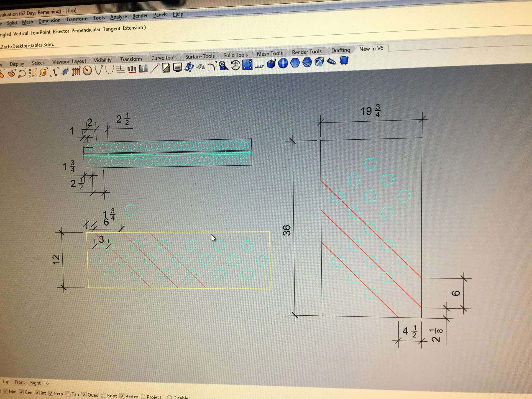The image size is (532, 399).
Task: Click the bar chart histogram icon
Action: coord(132,69)
